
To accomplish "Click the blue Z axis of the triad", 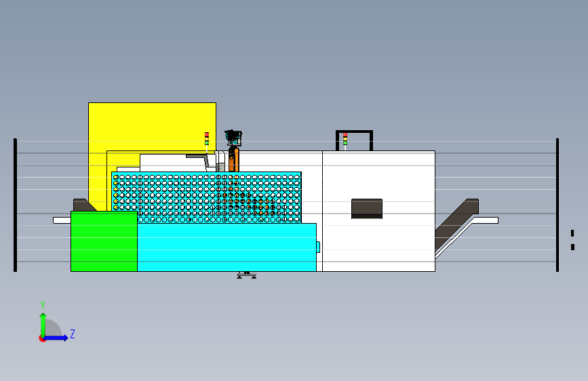I will [56, 338].
